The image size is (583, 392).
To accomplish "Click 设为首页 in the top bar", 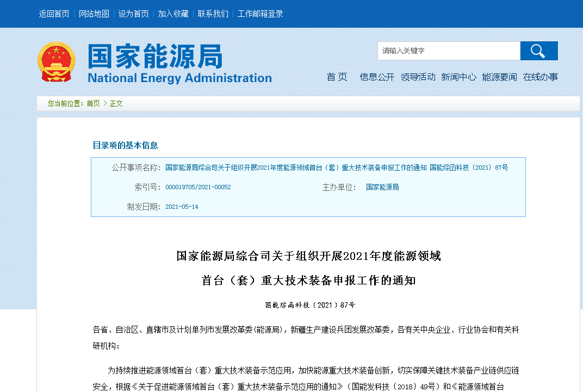I will click(132, 14).
